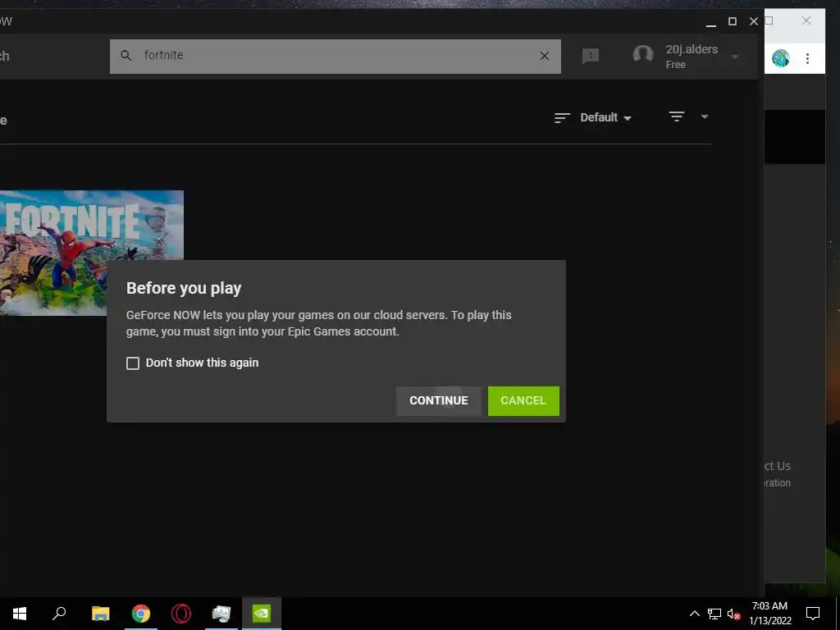The height and width of the screenshot is (630, 840).
Task: Click the Before you play heading
Action: pyautogui.click(x=184, y=288)
